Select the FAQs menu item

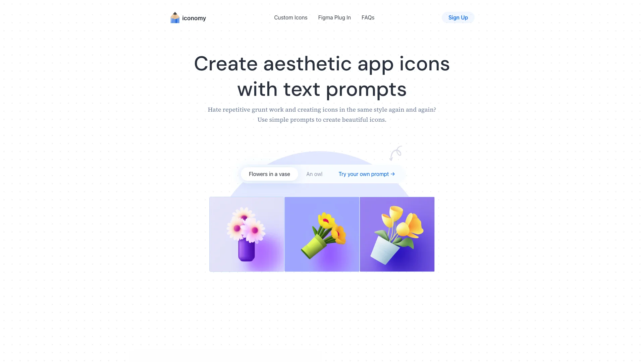pyautogui.click(x=368, y=18)
